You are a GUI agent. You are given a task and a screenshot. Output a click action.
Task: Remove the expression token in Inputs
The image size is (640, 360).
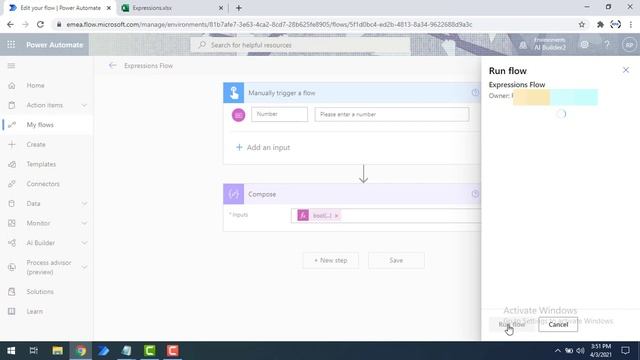click(x=336, y=216)
